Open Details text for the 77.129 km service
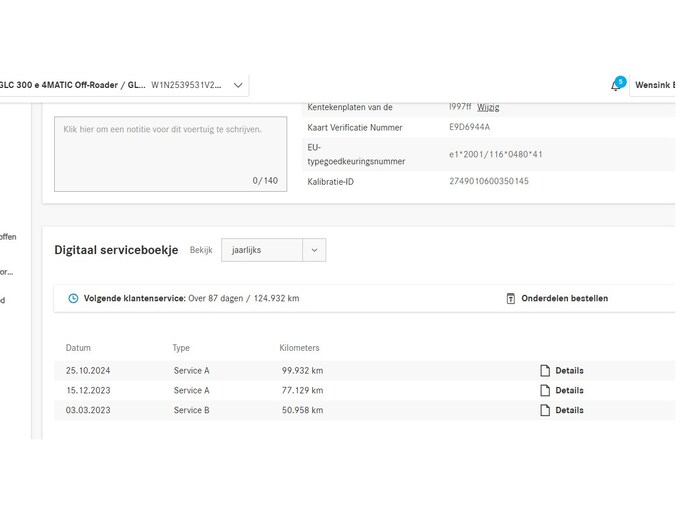 569,390
